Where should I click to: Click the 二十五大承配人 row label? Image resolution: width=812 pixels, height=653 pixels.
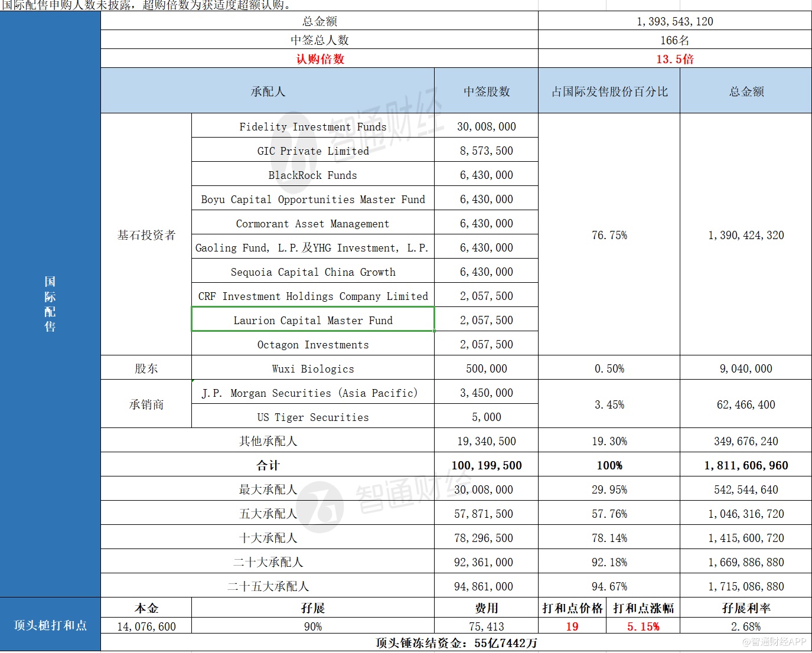[268, 586]
